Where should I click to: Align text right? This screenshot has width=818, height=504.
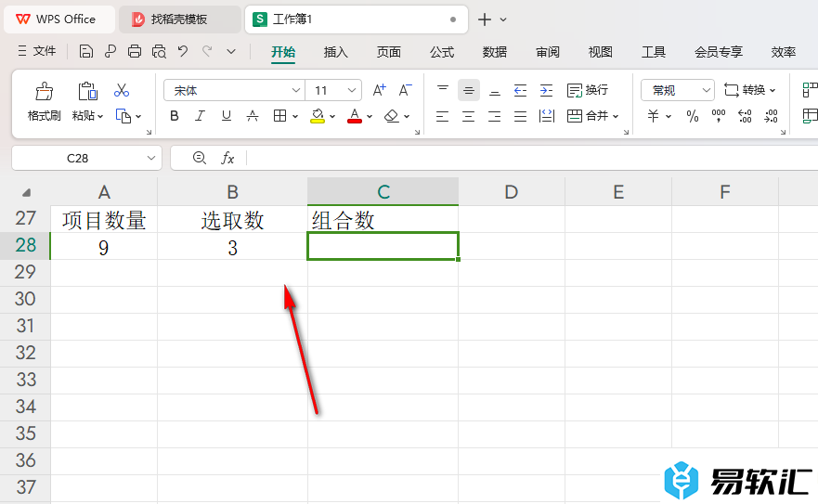[495, 116]
